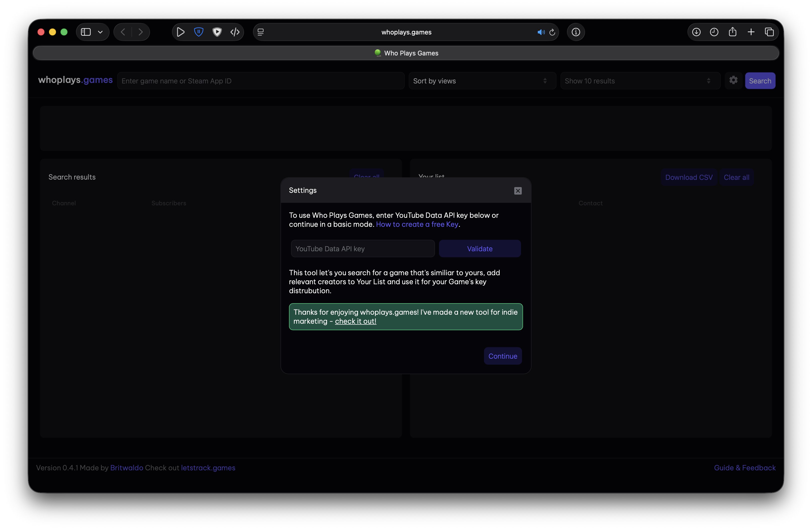
Task: Click the Continue button
Action: click(503, 356)
